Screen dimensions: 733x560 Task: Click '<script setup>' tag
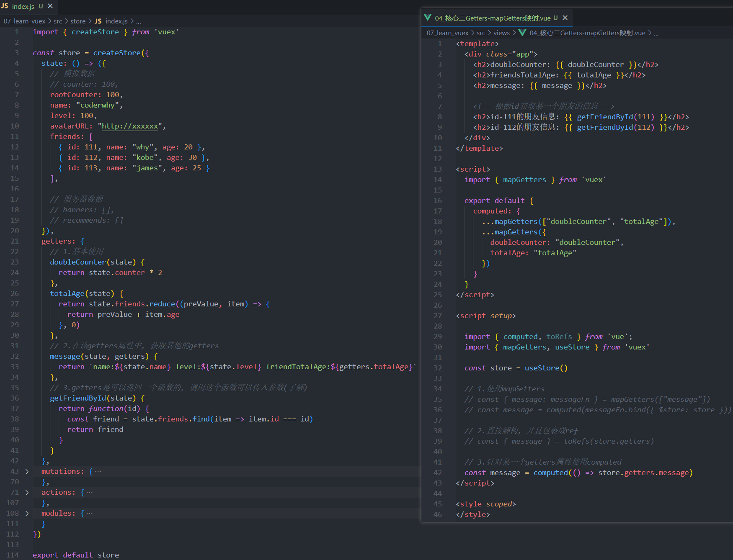486,316
